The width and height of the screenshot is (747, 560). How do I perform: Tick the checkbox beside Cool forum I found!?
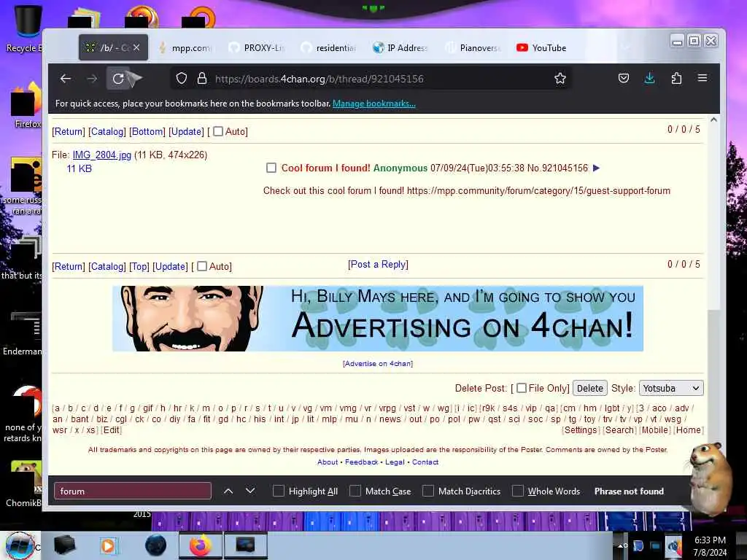point(271,168)
